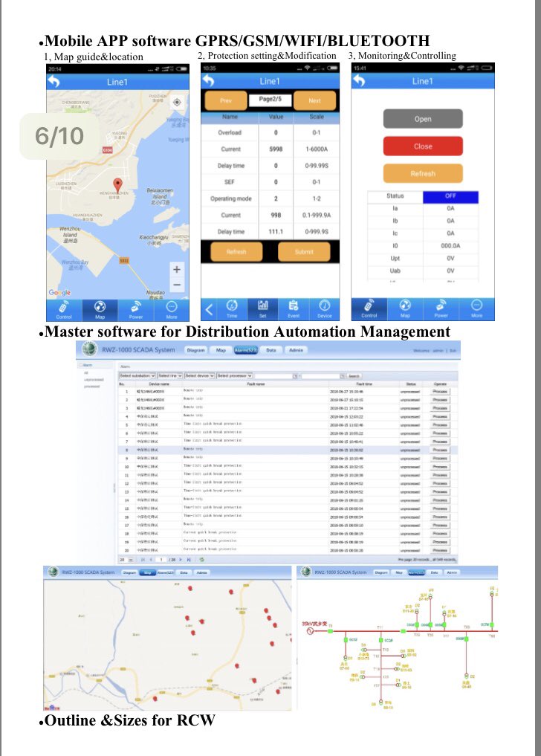The width and height of the screenshot is (541, 756).
Task: Click the page number field in alarm pager
Action: click(161, 560)
